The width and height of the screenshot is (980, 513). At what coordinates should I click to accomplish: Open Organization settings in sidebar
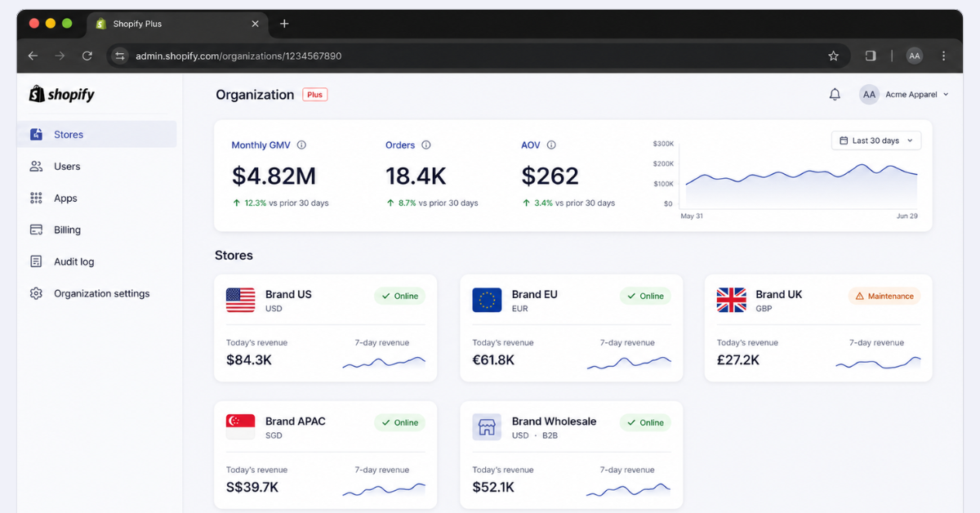pyautogui.click(x=96, y=293)
